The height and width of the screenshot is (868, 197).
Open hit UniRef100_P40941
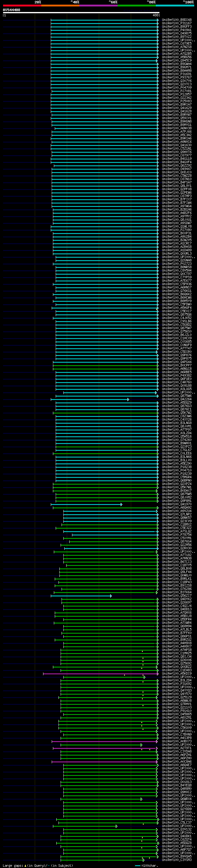point(176,30)
